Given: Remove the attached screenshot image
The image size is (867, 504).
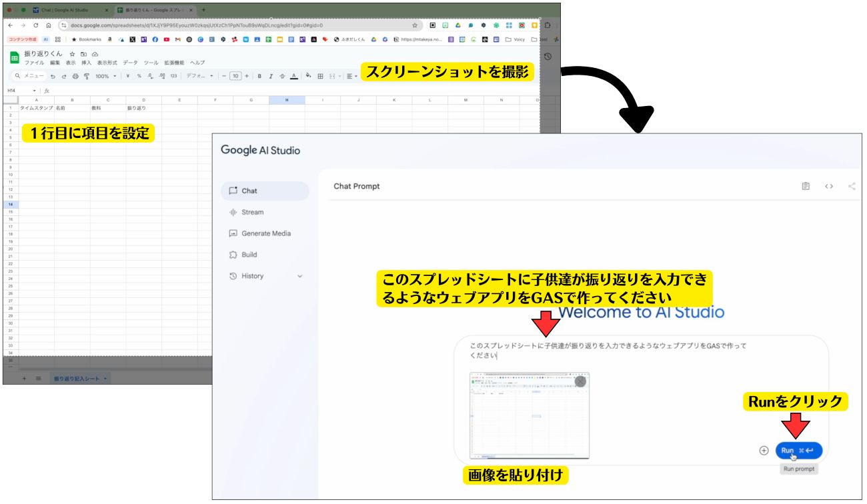Looking at the screenshot, I should pyautogui.click(x=580, y=381).
